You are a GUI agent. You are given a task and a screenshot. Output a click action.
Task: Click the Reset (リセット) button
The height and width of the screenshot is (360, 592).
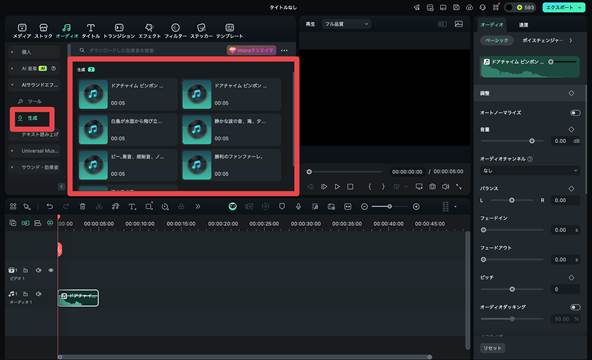tap(493, 348)
